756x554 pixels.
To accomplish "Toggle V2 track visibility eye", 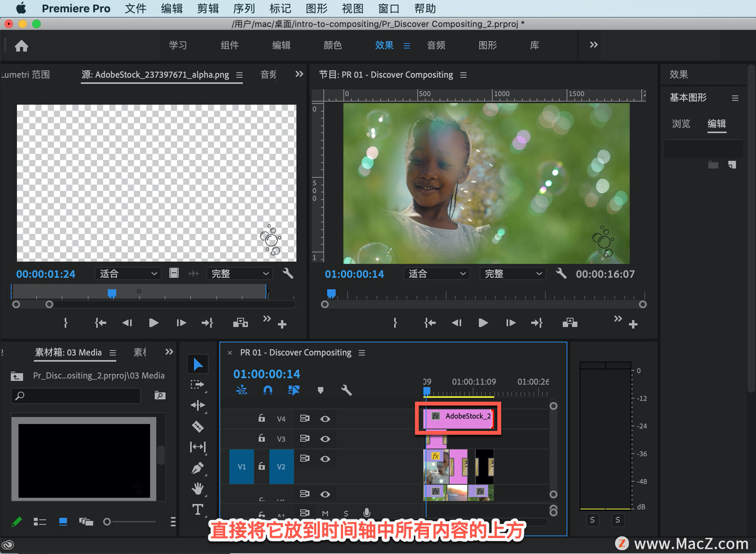I will (325, 459).
